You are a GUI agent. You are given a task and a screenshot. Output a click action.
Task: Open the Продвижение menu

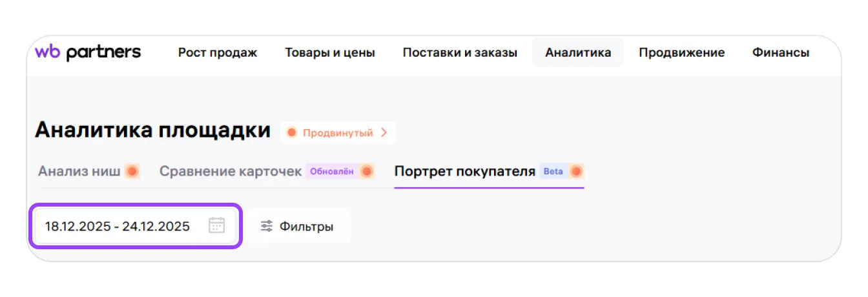[681, 53]
